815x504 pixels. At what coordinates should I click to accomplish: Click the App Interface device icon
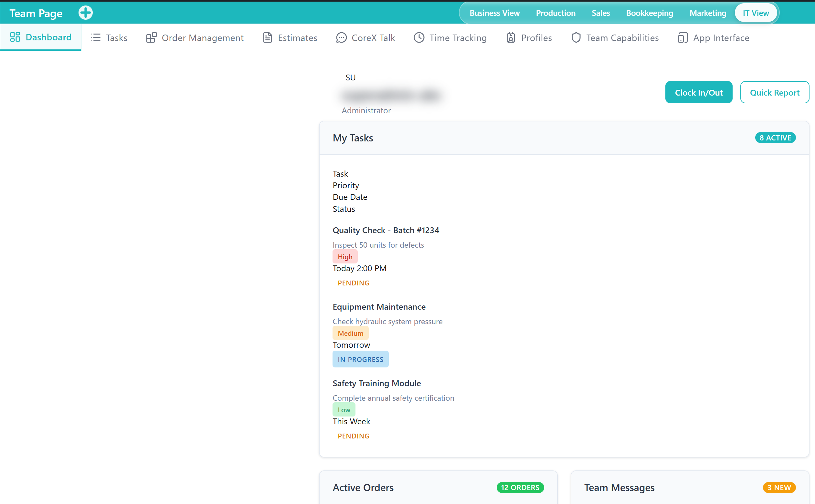point(683,38)
